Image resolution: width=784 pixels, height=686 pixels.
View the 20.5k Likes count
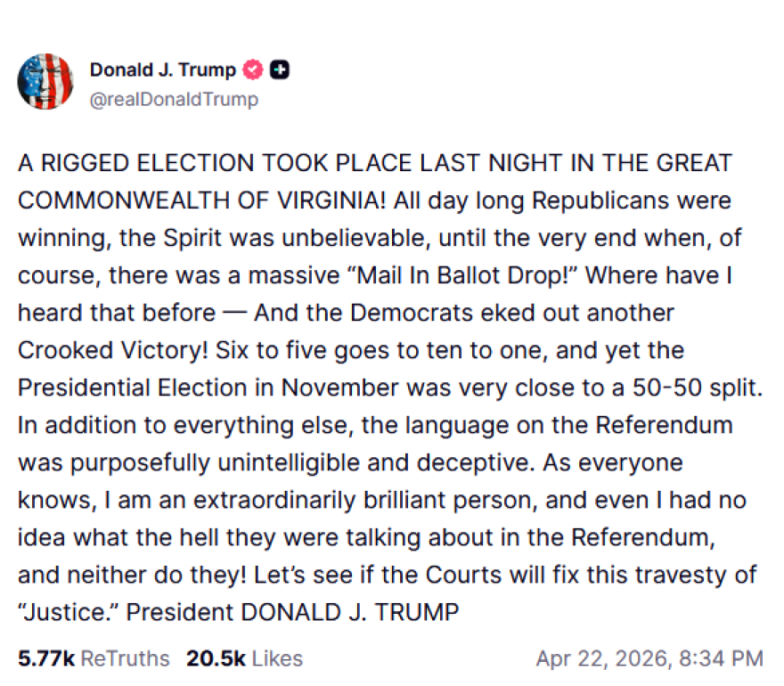coord(216,658)
